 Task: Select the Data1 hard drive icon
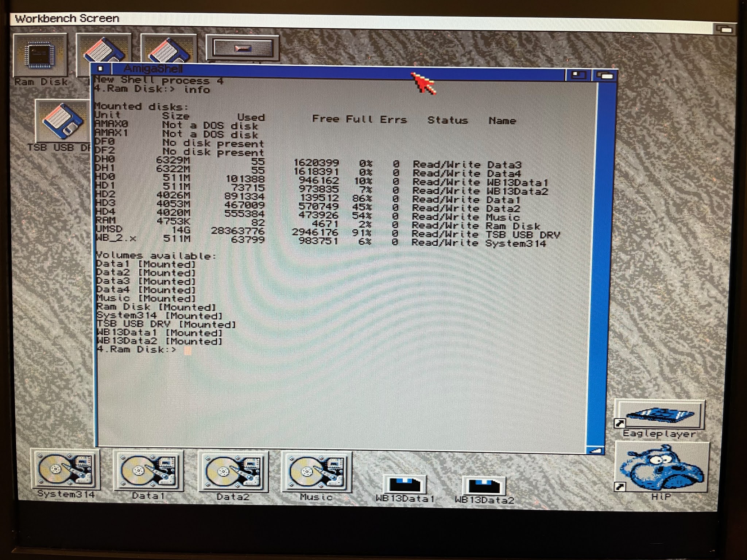coord(148,471)
